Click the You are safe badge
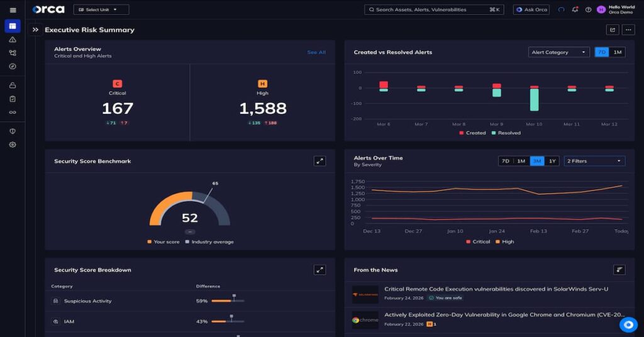The image size is (644, 337). 446,298
